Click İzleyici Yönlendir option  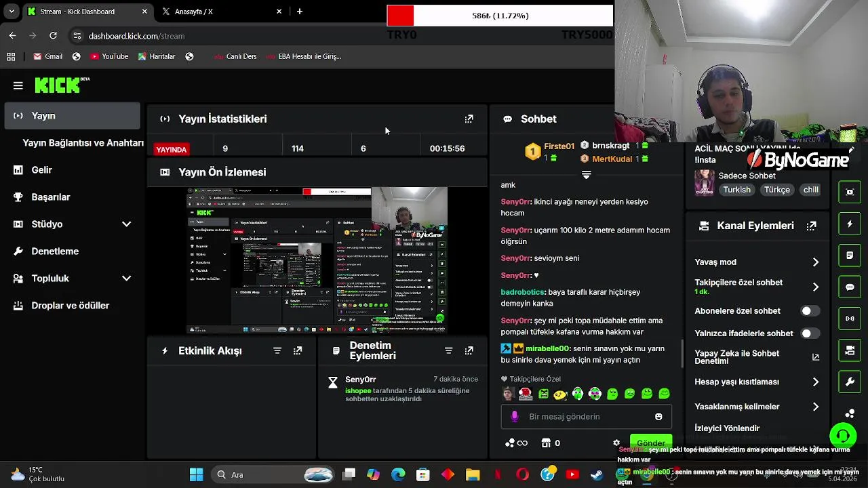click(727, 428)
